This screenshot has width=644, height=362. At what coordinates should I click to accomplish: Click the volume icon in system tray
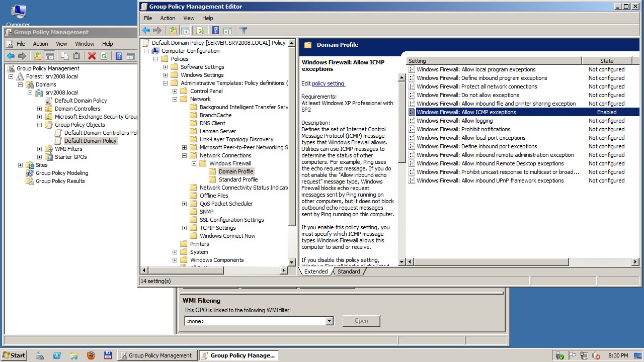tap(596, 355)
